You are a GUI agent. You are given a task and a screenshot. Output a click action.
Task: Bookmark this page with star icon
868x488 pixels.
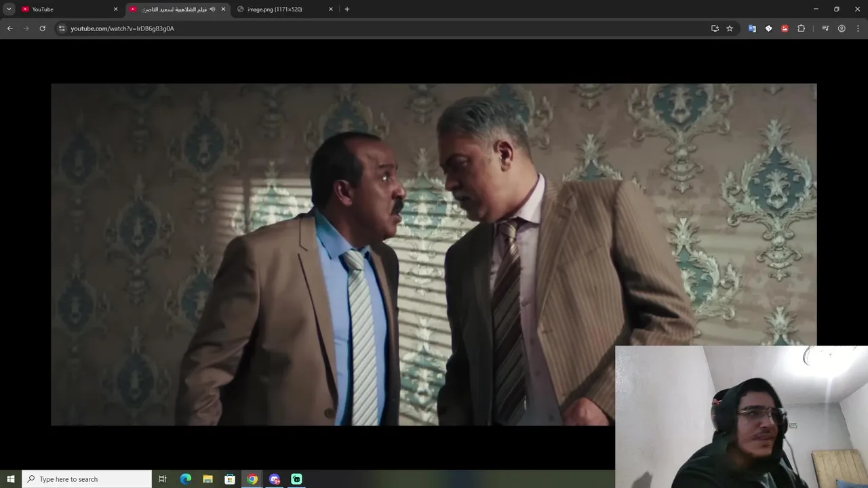[730, 28]
